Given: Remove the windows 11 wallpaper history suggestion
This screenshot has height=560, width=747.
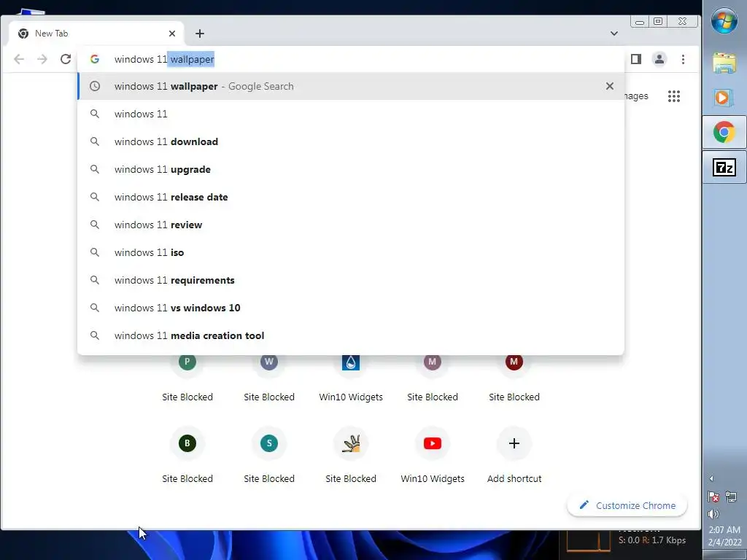Looking at the screenshot, I should pos(610,86).
